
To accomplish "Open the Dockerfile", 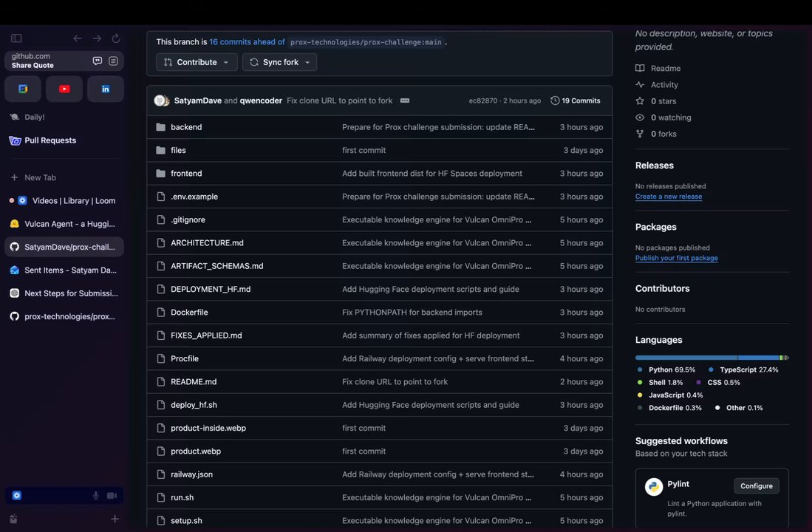I will pyautogui.click(x=190, y=313).
